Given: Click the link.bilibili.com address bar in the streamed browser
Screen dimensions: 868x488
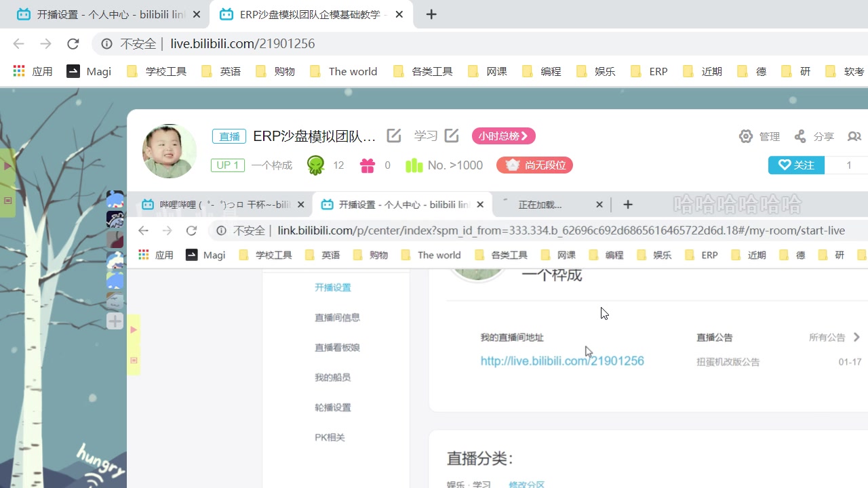Looking at the screenshot, I should 538,230.
